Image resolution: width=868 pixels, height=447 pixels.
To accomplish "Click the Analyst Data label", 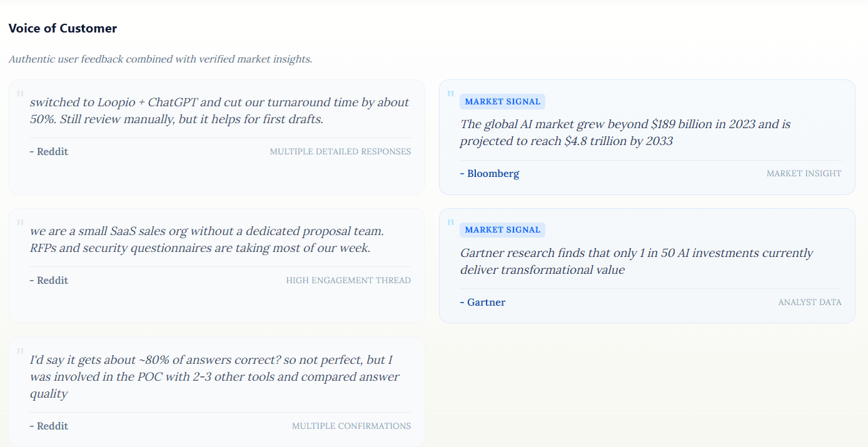I will [809, 303].
